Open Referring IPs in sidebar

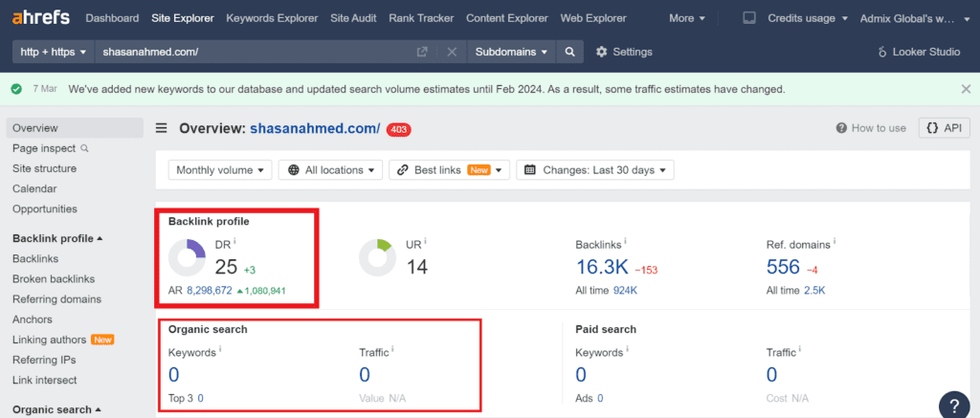[x=44, y=360]
